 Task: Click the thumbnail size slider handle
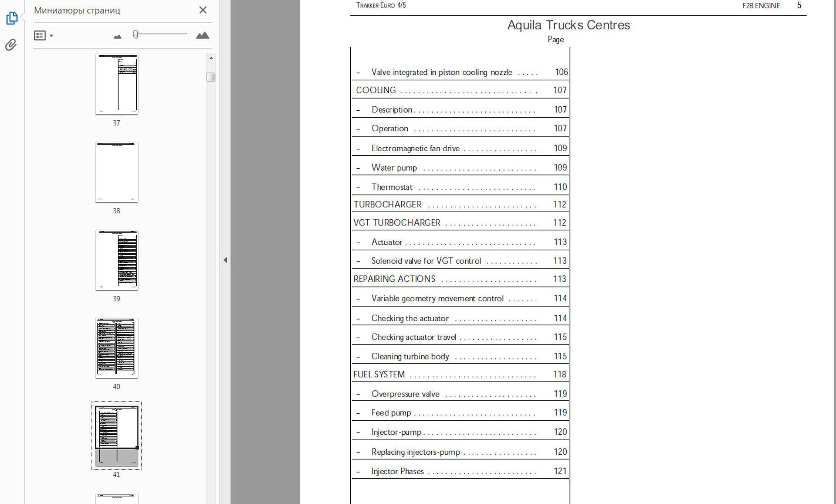(135, 35)
